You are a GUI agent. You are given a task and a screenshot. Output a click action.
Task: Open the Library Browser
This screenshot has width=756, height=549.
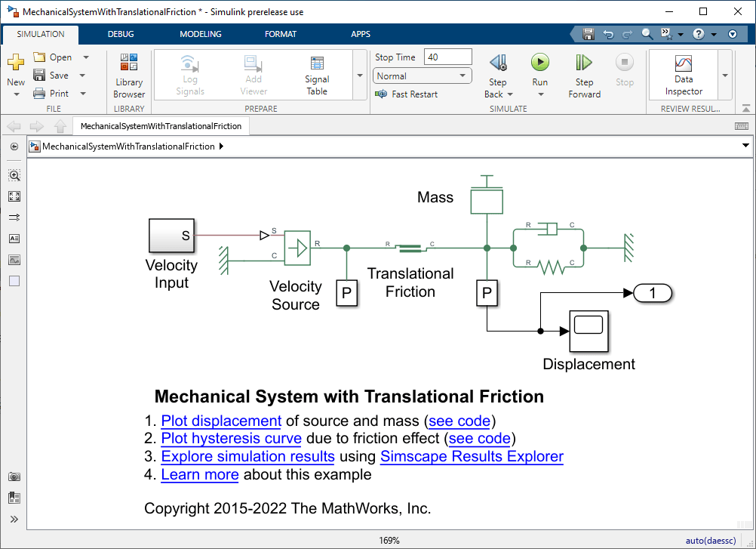[x=129, y=74]
